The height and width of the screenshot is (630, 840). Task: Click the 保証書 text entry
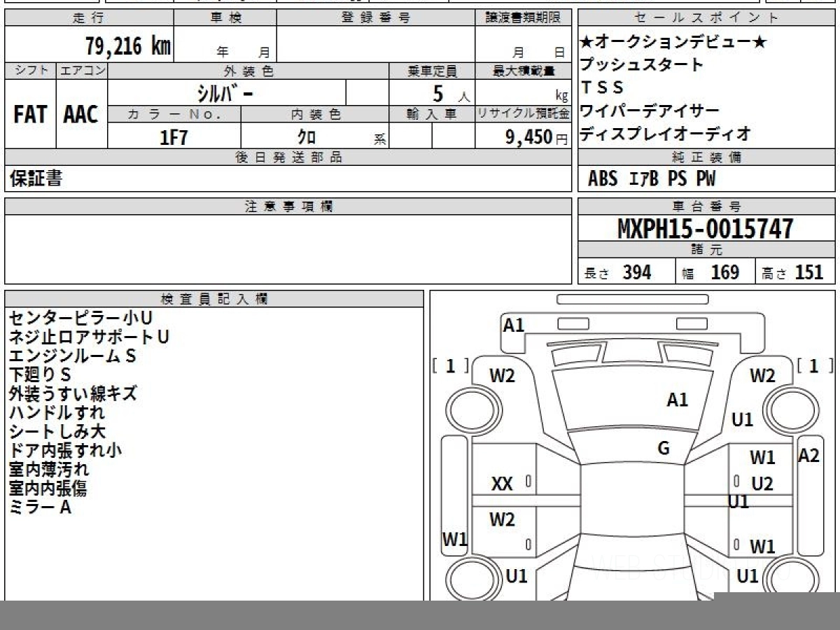tap(36, 179)
